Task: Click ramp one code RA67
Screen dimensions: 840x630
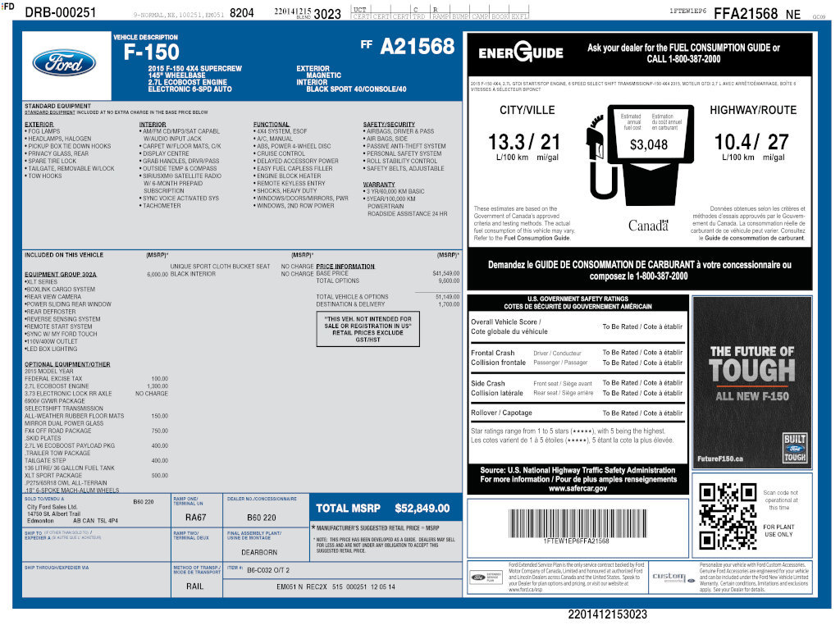Action: pyautogui.click(x=195, y=518)
